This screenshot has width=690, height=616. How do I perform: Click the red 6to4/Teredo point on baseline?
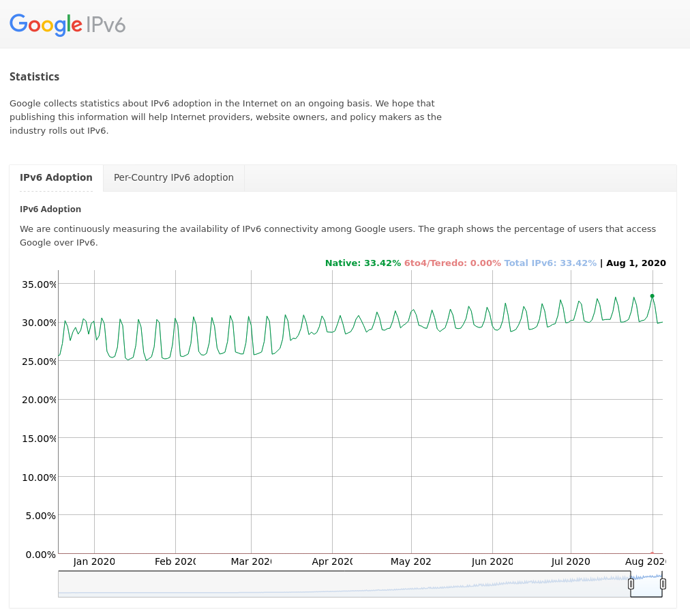point(652,553)
